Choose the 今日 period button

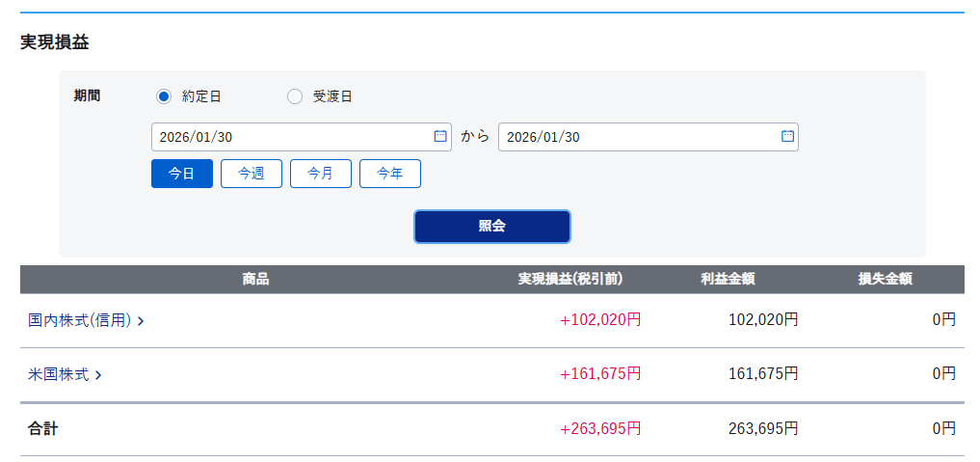click(x=182, y=174)
